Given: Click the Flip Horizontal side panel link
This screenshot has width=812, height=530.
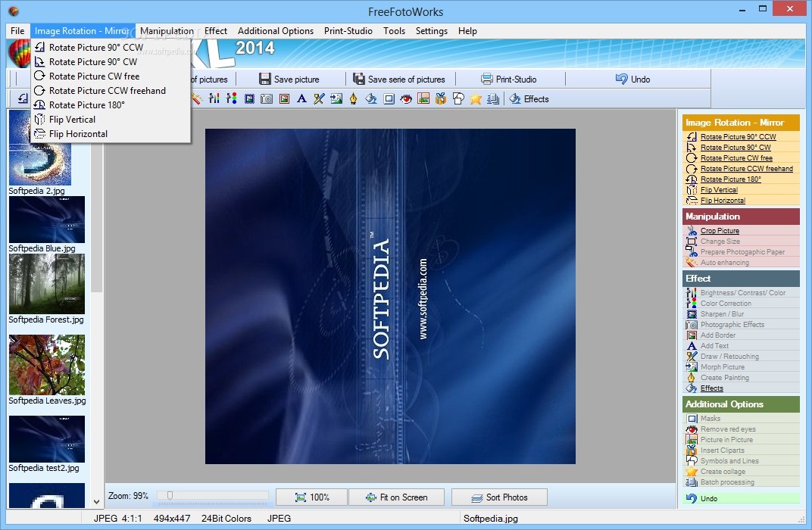Looking at the screenshot, I should (723, 201).
